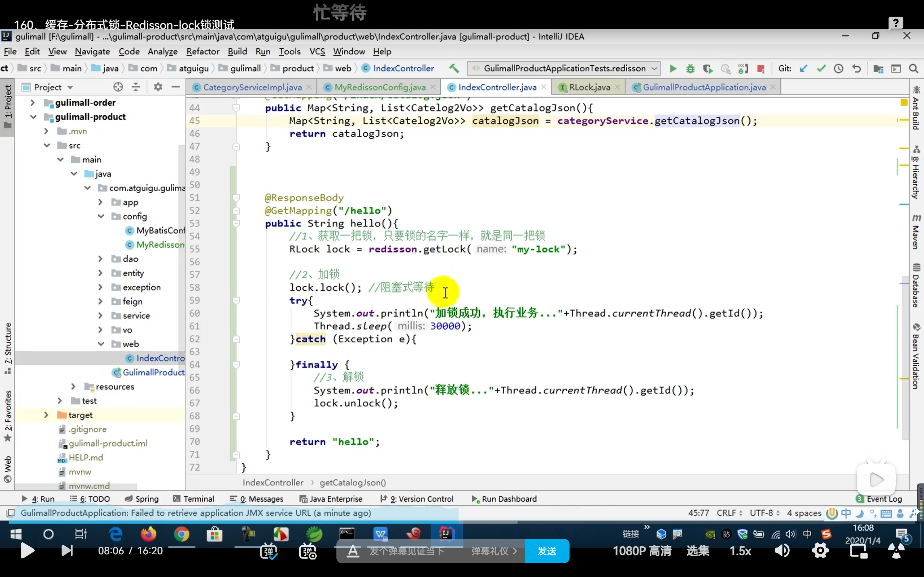Screen dimensions: 924x577
Task: Switch to MyRedissonConfig.java tab
Action: (380, 87)
